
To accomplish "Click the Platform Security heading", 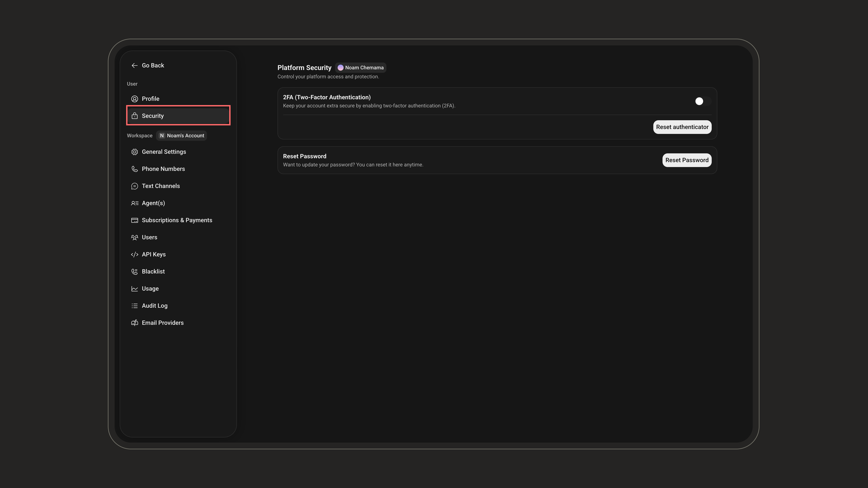I will [x=304, y=68].
